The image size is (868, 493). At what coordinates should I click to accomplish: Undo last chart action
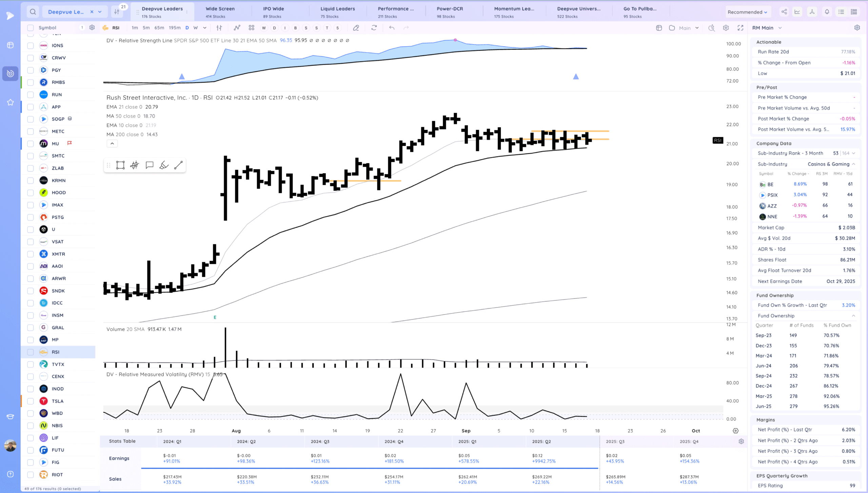coord(392,28)
